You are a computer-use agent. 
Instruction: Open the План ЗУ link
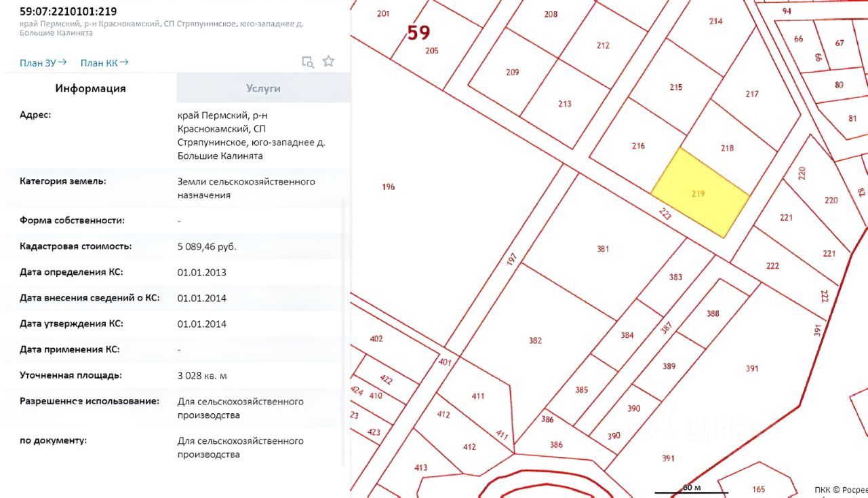point(43,62)
